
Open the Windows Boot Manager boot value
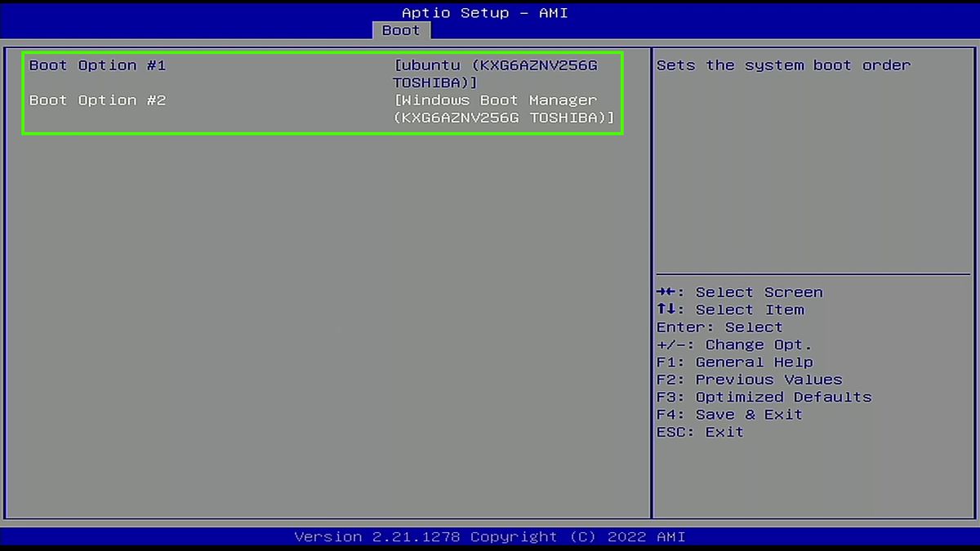click(x=503, y=109)
